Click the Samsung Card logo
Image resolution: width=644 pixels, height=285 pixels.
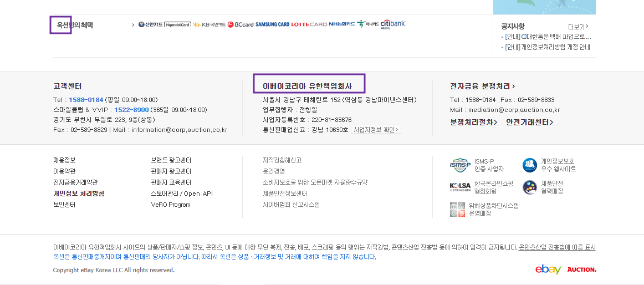point(272,24)
